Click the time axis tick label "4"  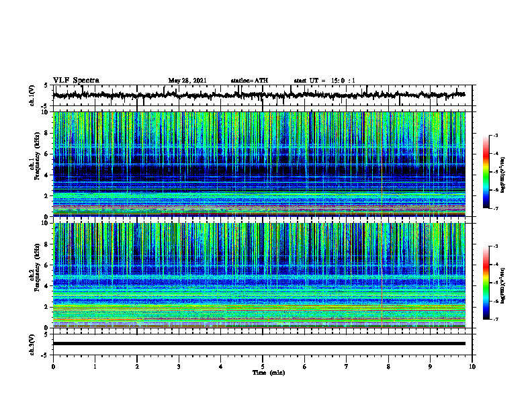coord(221,367)
